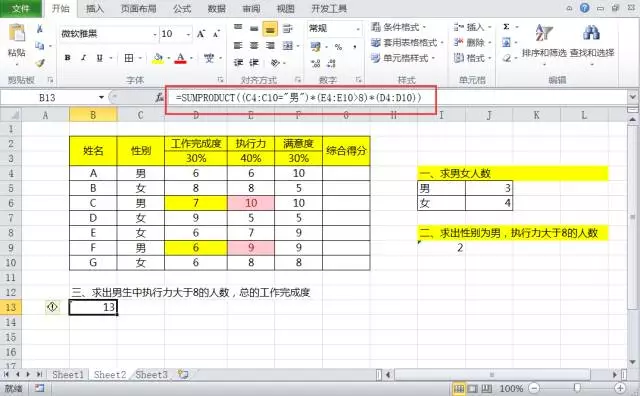Click the Clear eraser icon
Screen dimensions: 640x396
point(507,58)
